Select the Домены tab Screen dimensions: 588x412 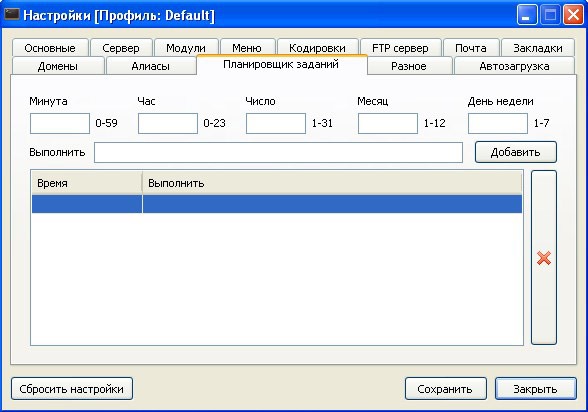tap(58, 66)
